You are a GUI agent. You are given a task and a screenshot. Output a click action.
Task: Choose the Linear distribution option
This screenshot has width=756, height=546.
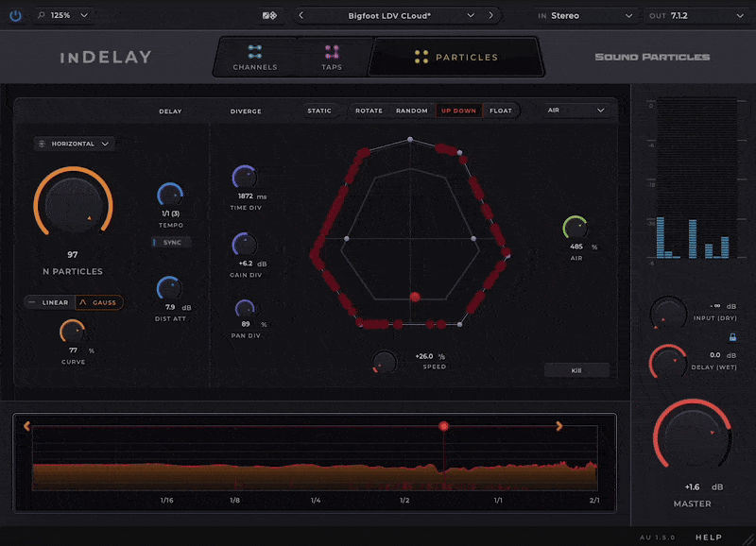50,302
